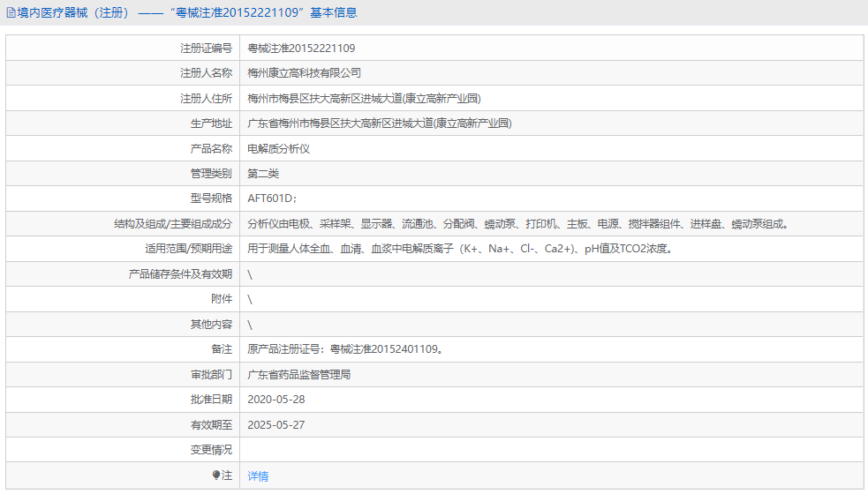Click registrant address 梅州市梅县区扶大高新区进城大道
868x494 pixels.
pyautogui.click(x=364, y=99)
